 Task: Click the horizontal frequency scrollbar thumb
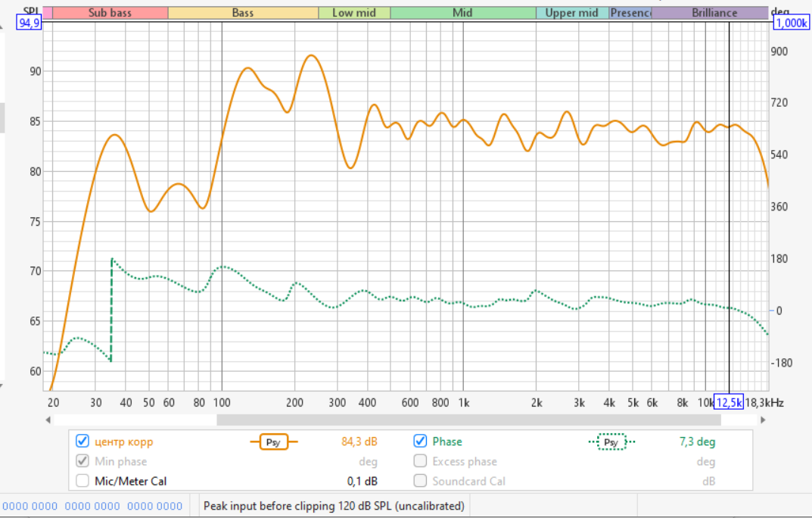point(468,420)
